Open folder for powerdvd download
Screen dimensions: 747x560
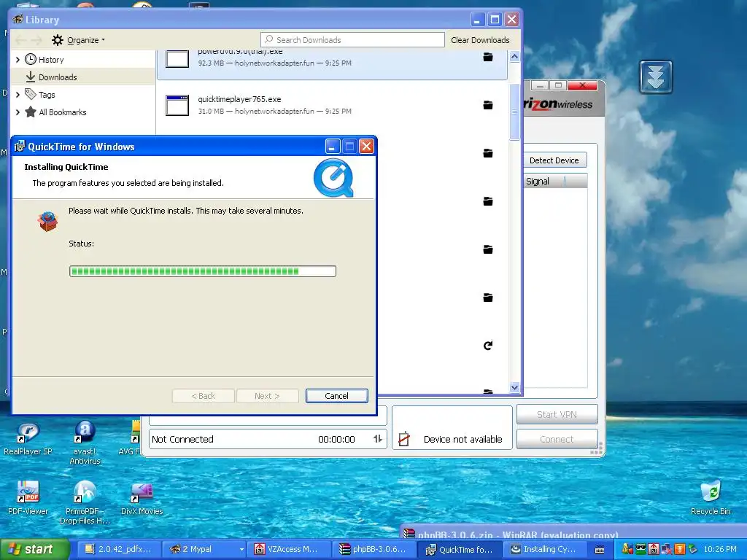(488, 57)
